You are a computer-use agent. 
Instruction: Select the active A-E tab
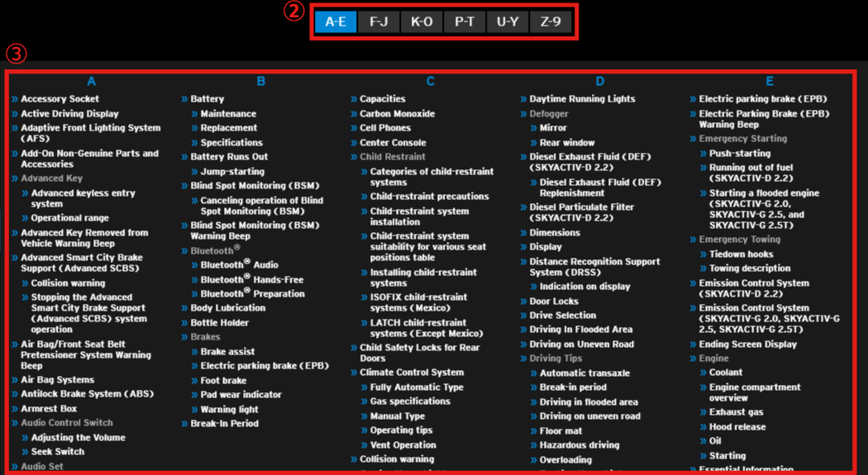tap(336, 21)
